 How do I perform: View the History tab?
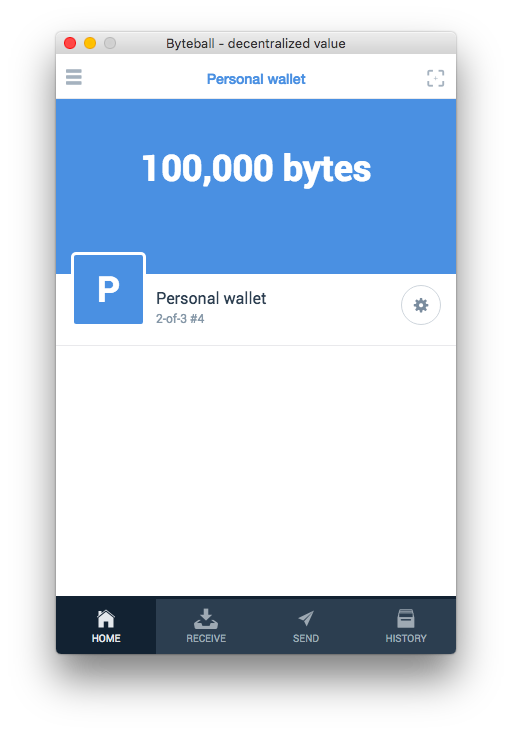(406, 626)
